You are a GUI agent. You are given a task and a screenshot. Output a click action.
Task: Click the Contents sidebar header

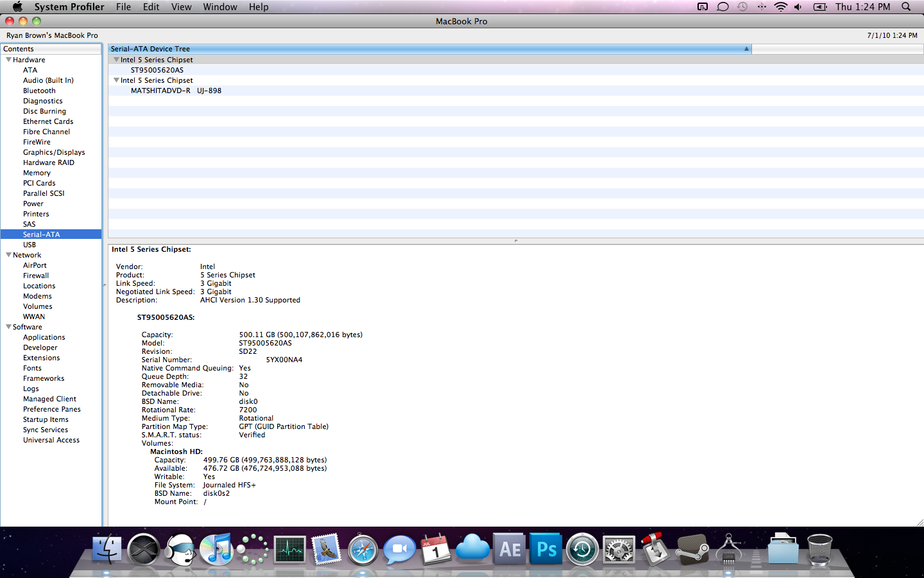[51, 49]
